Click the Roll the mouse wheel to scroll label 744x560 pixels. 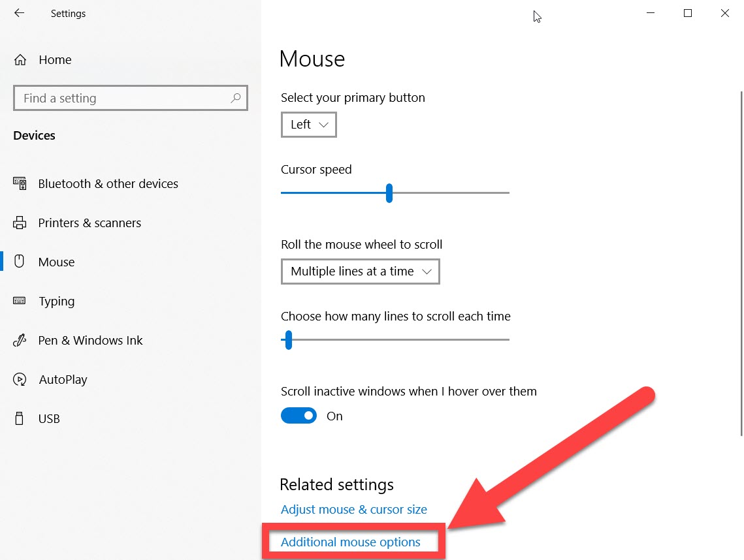tap(362, 244)
